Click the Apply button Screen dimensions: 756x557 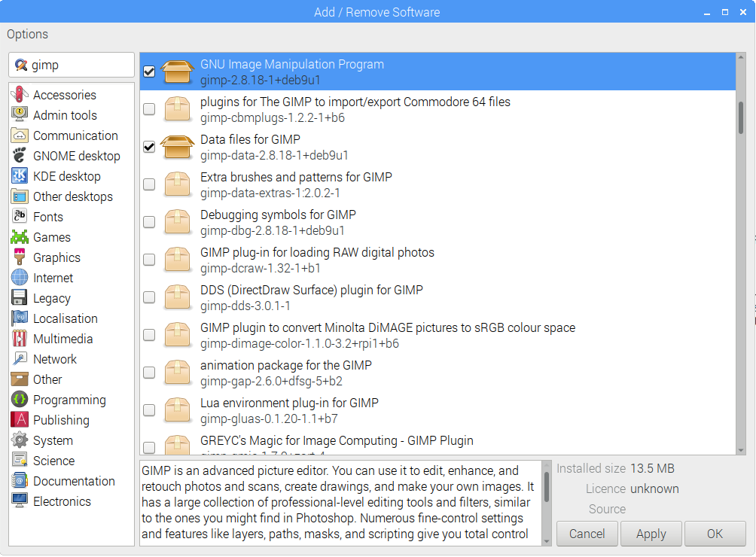pyautogui.click(x=651, y=534)
